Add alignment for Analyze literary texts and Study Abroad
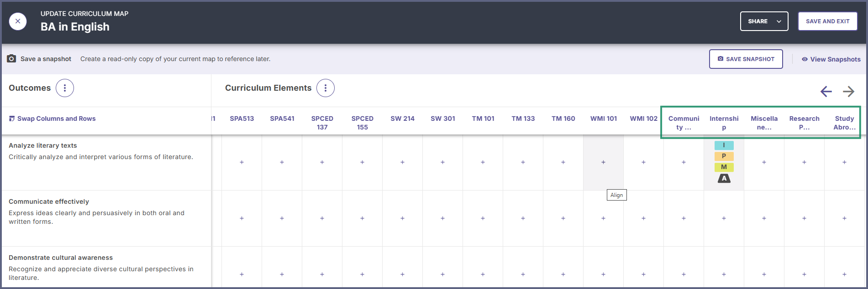Screen dimensions: 868x289 click(x=845, y=162)
